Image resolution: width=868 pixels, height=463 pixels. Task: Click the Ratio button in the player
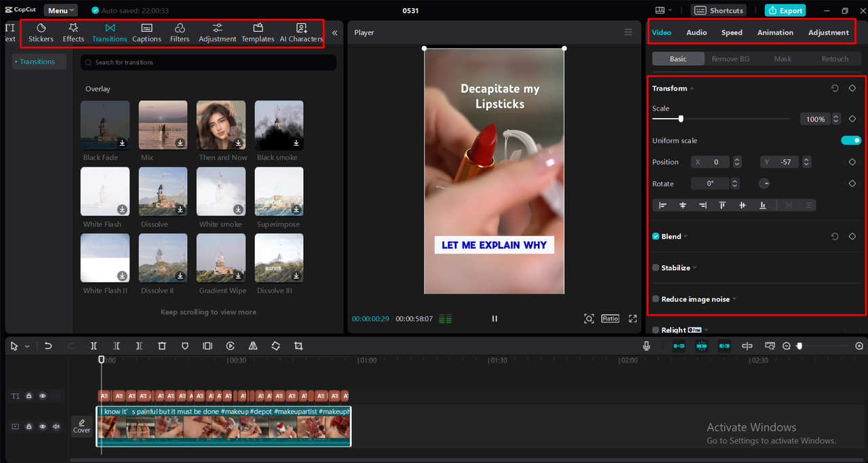610,319
